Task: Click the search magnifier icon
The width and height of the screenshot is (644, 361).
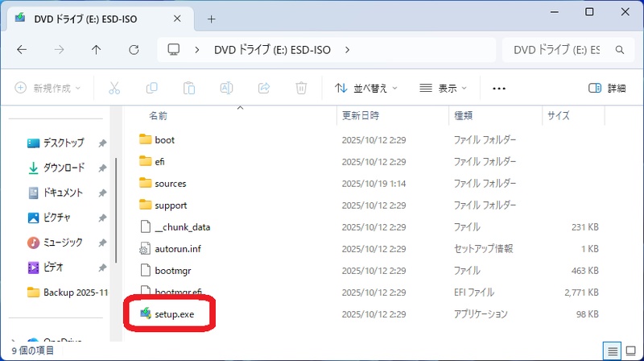Action: click(x=620, y=50)
